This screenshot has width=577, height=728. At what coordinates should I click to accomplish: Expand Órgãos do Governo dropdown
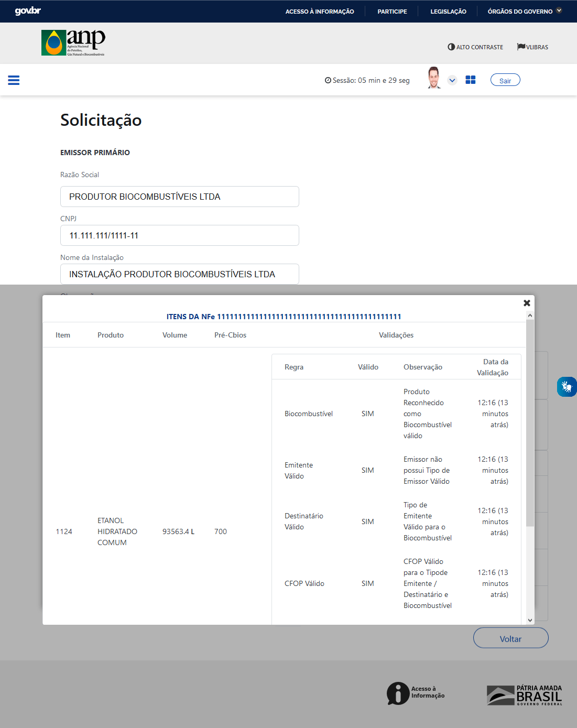tap(525, 11)
